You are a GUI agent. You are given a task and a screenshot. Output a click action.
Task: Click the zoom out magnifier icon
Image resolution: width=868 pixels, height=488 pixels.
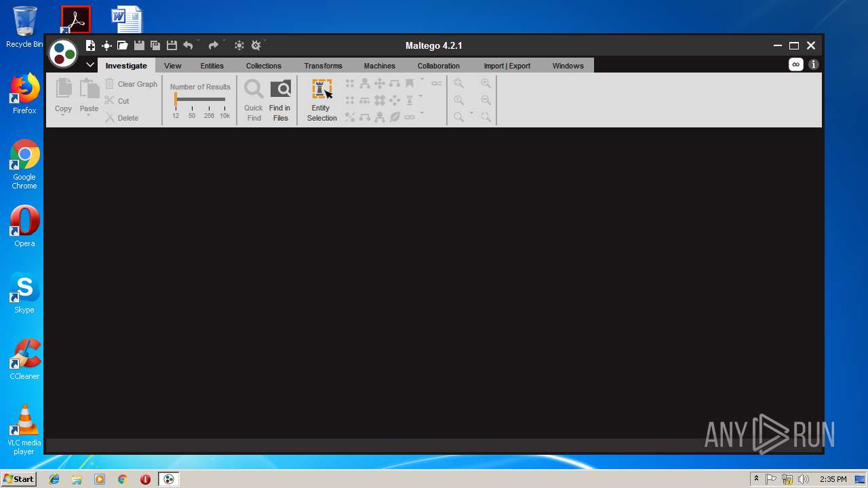coord(486,100)
